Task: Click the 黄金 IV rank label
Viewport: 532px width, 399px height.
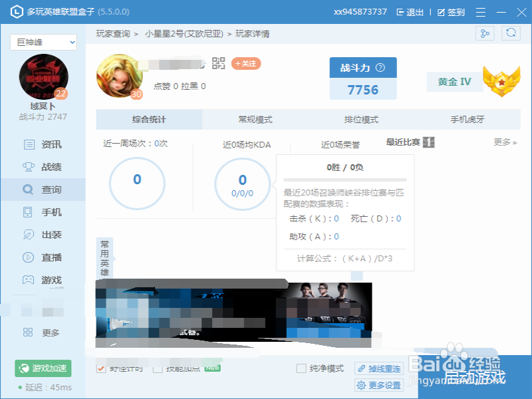Action: point(455,82)
